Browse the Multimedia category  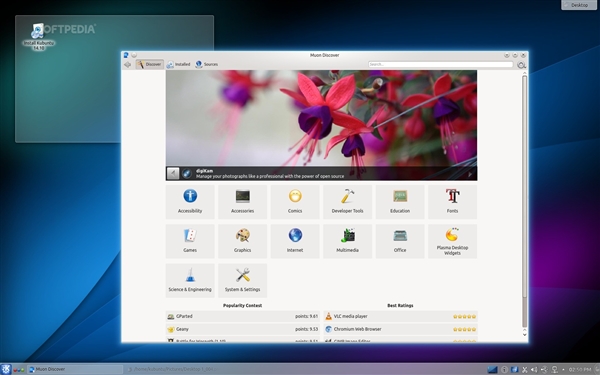click(347, 241)
